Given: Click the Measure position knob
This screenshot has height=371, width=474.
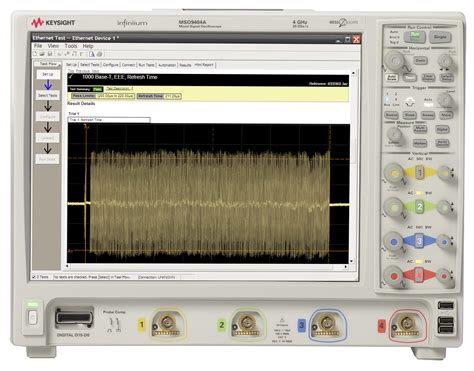Looking at the screenshot, I should (394, 134).
